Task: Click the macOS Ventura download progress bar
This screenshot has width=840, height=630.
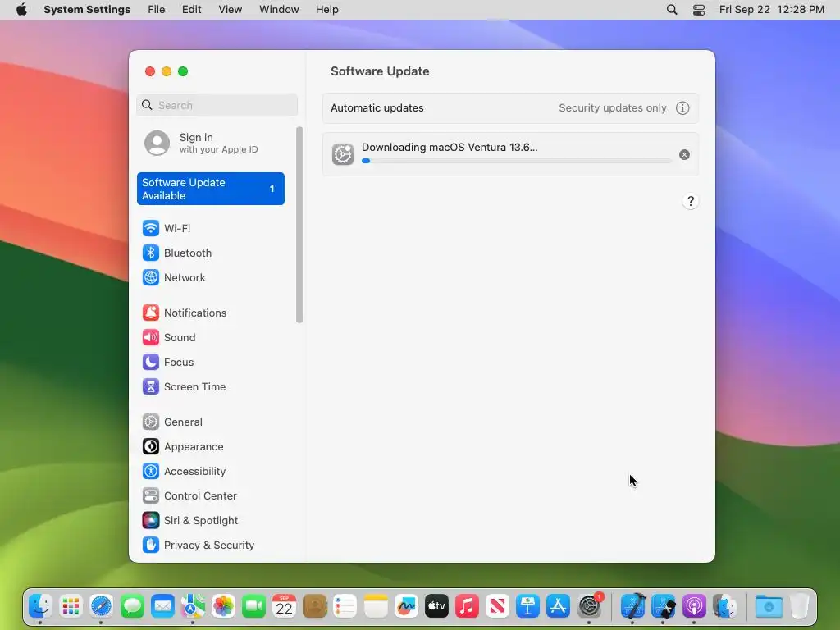Action: pyautogui.click(x=517, y=161)
